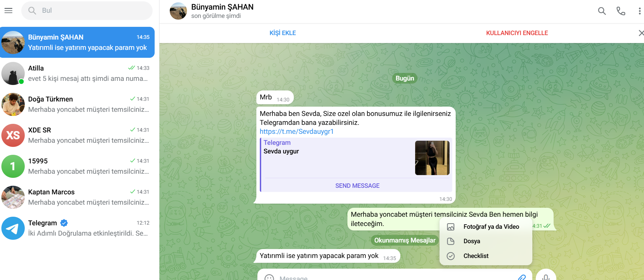This screenshot has height=280, width=644.
Task: Click Sevda uygur name in preview
Action: [x=281, y=151]
